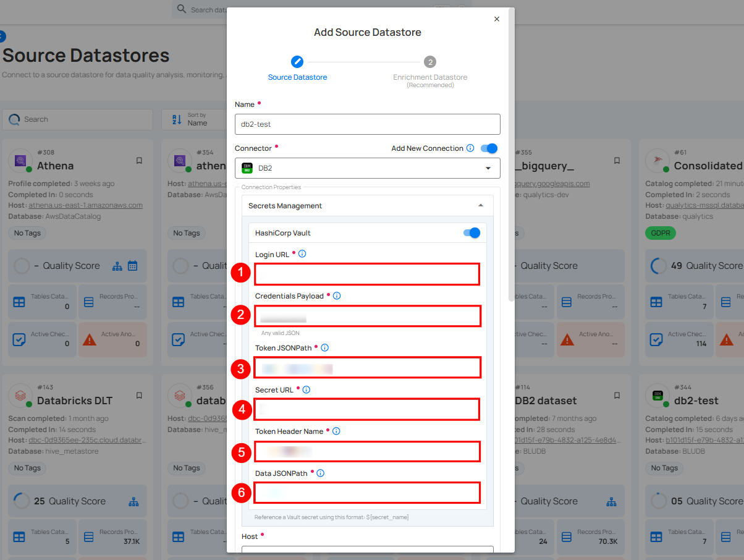Open the Sort by Name dropdown

tap(192, 119)
